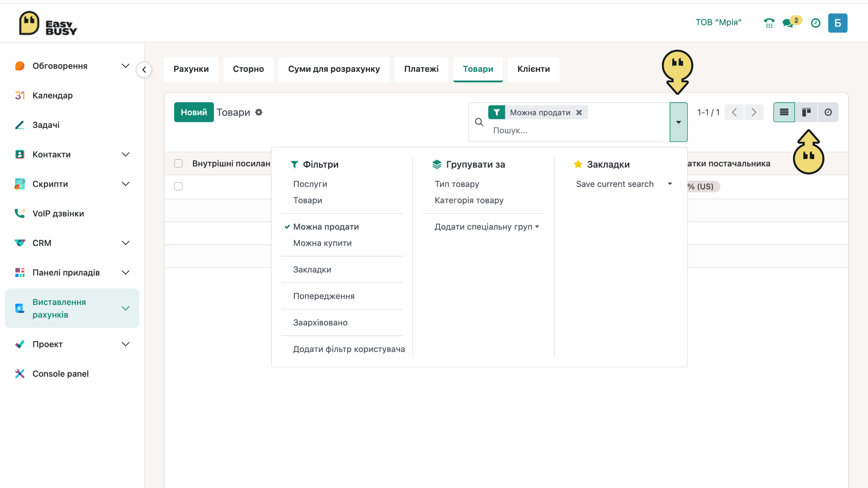This screenshot has width=868, height=488.
Task: Click the Виставлення рахунків icon
Action: point(20,308)
